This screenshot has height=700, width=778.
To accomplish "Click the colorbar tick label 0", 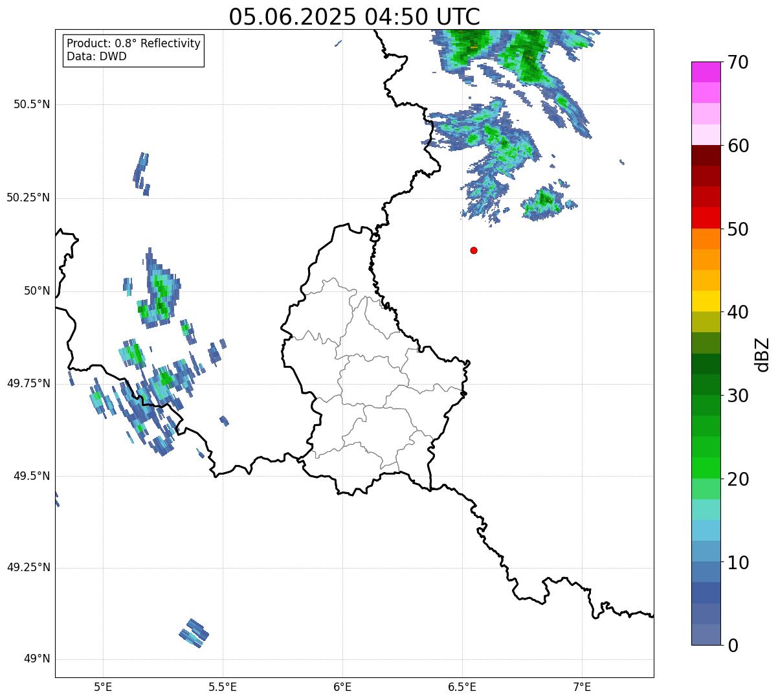I will coord(733,646).
